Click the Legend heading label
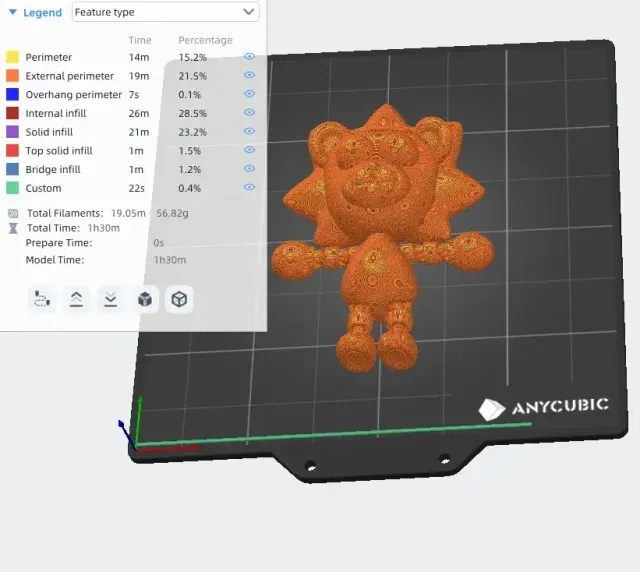Viewport: 640px width, 572px height. coord(42,13)
